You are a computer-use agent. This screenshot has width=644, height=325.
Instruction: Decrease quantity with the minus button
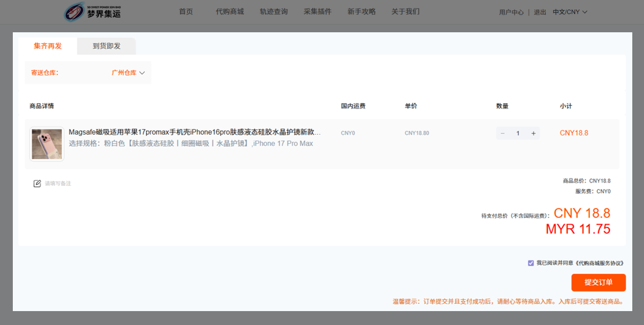pyautogui.click(x=502, y=134)
